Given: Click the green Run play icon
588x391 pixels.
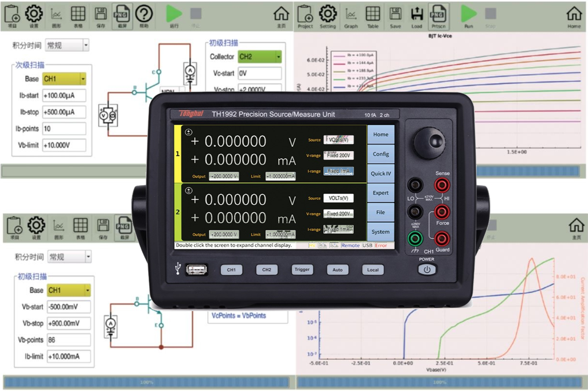Looking at the screenshot, I should (x=469, y=17).
